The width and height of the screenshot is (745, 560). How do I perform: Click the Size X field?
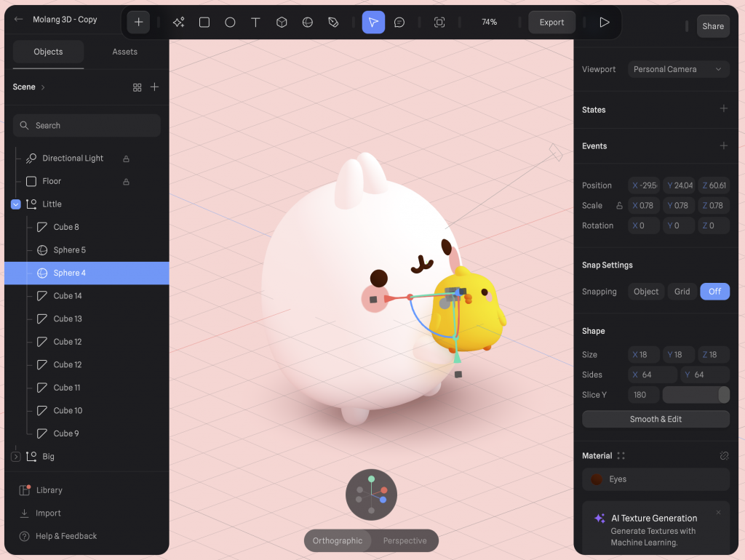coord(644,355)
